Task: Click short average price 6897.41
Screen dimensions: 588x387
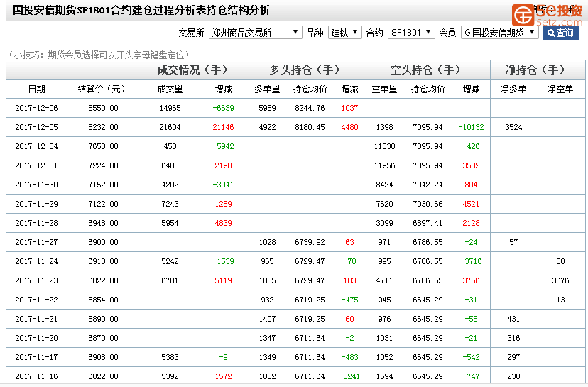Action: pyautogui.click(x=428, y=223)
